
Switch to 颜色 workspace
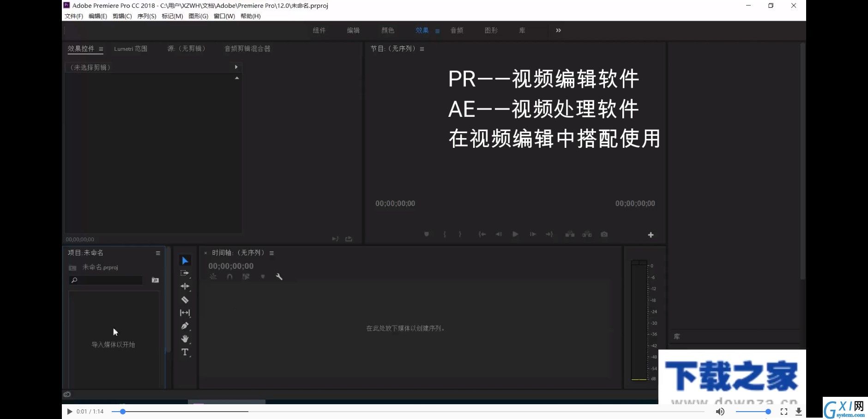[x=388, y=30]
